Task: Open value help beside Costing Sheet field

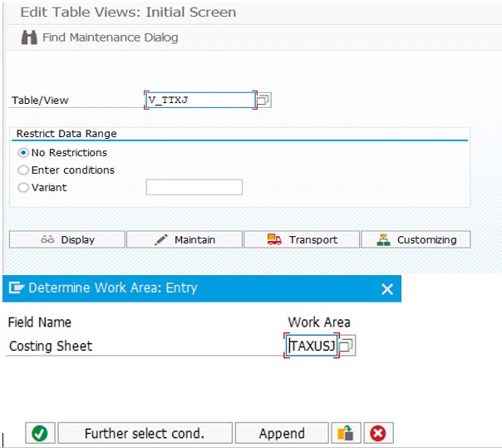Action: click(x=347, y=346)
